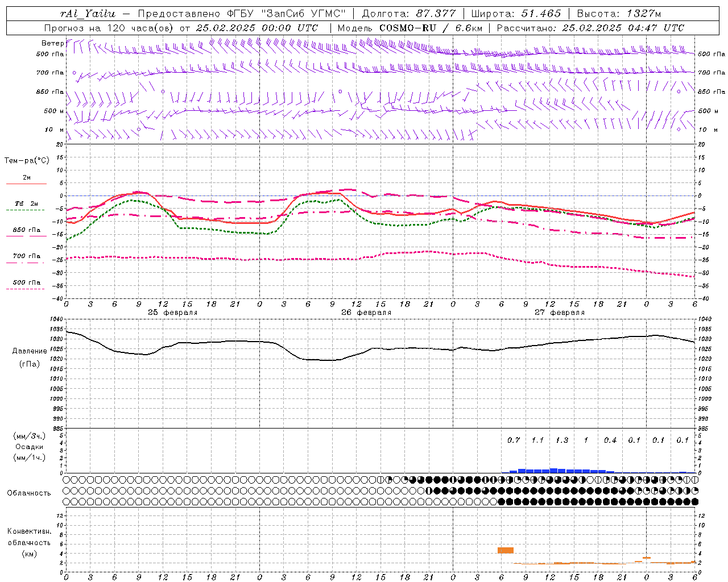Click the 1.3 three-hour precipitation value
Image resolution: width=728 pixels, height=582 pixels.
coord(562,440)
